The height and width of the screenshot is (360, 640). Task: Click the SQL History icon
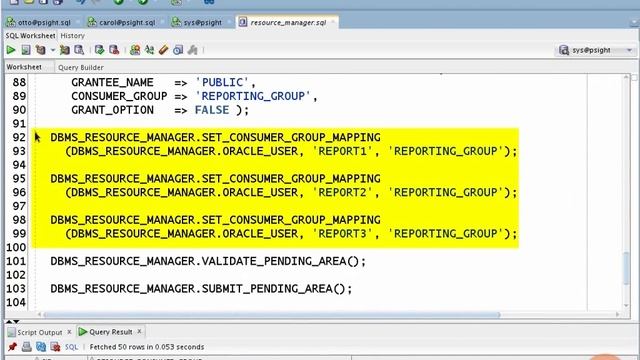click(x=178, y=50)
